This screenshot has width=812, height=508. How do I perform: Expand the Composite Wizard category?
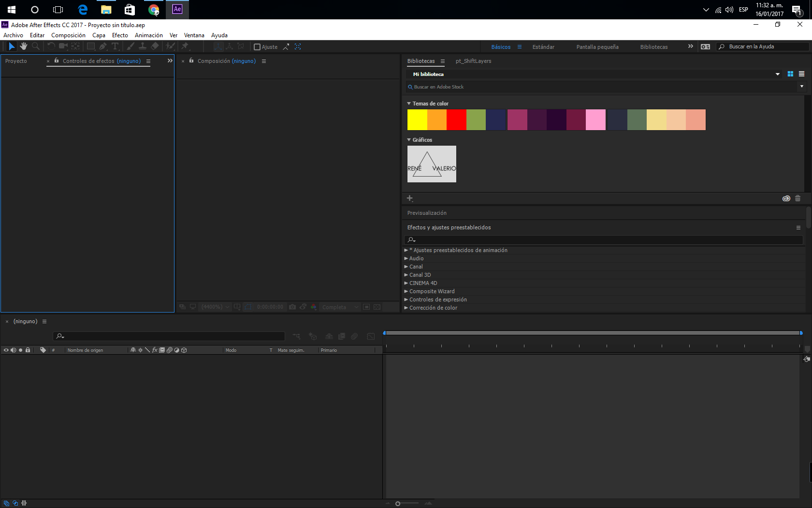click(406, 291)
